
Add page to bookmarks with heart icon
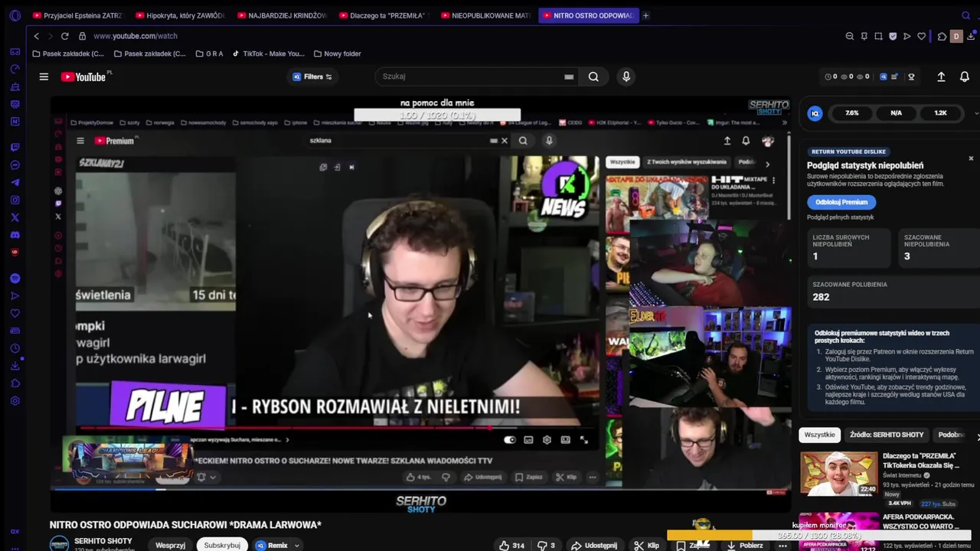coord(922,36)
